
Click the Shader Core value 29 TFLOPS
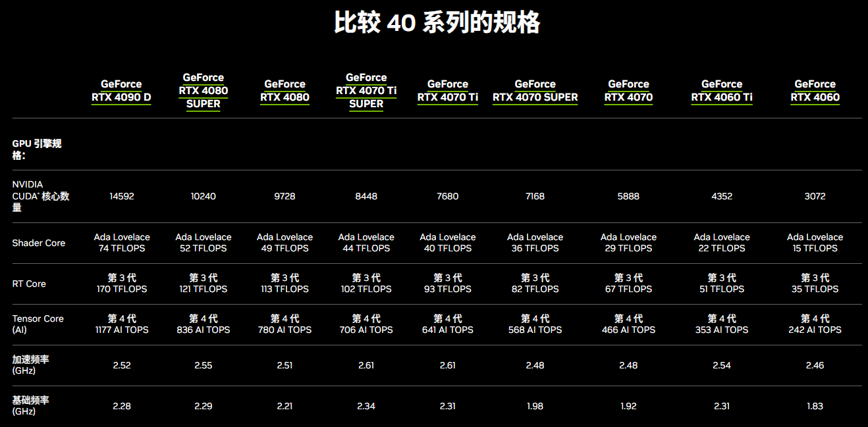tap(629, 248)
